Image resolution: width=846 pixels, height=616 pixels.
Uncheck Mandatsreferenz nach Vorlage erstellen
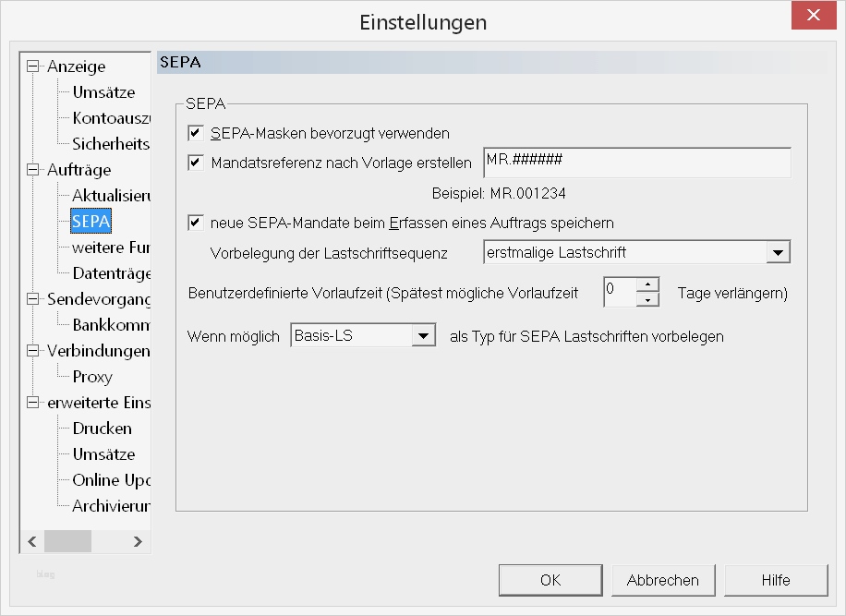coord(195,163)
